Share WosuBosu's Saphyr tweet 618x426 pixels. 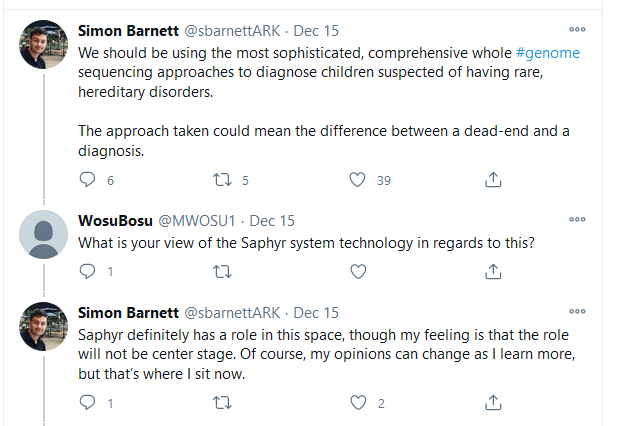(492, 271)
